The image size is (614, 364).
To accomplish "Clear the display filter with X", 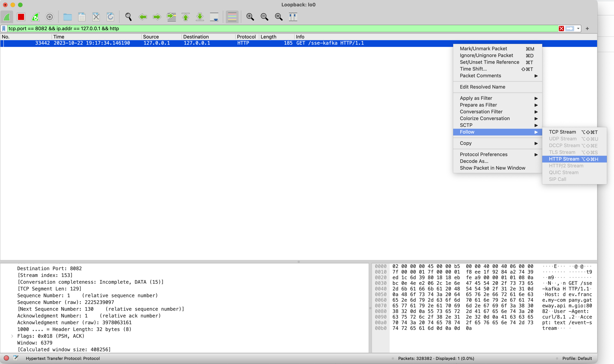I will pyautogui.click(x=561, y=29).
